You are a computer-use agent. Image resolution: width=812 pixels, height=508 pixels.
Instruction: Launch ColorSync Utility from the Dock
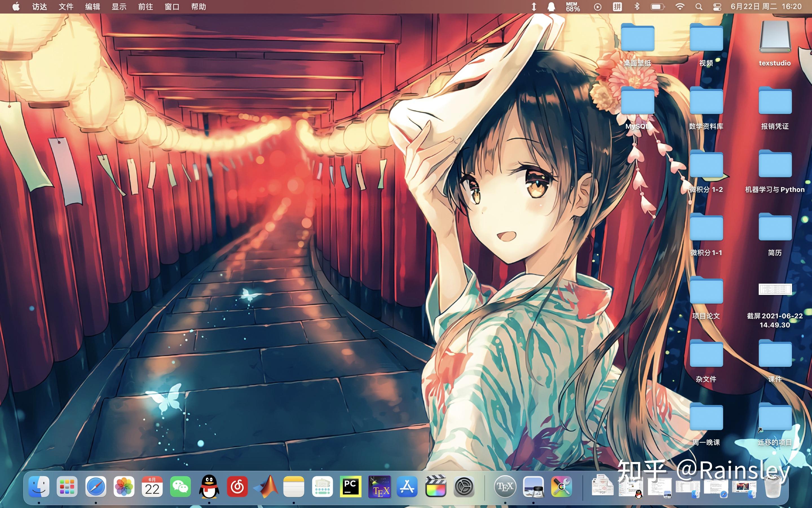(562, 486)
